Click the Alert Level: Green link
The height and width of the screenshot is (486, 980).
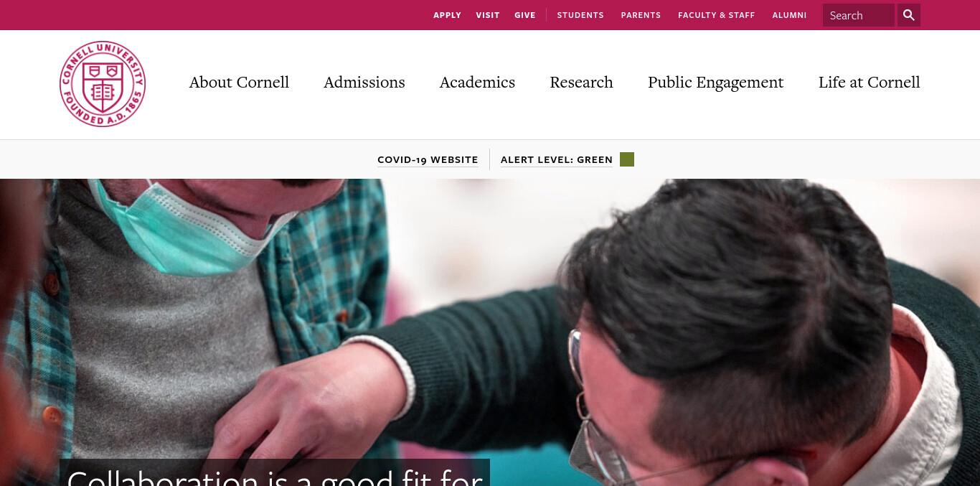557,159
